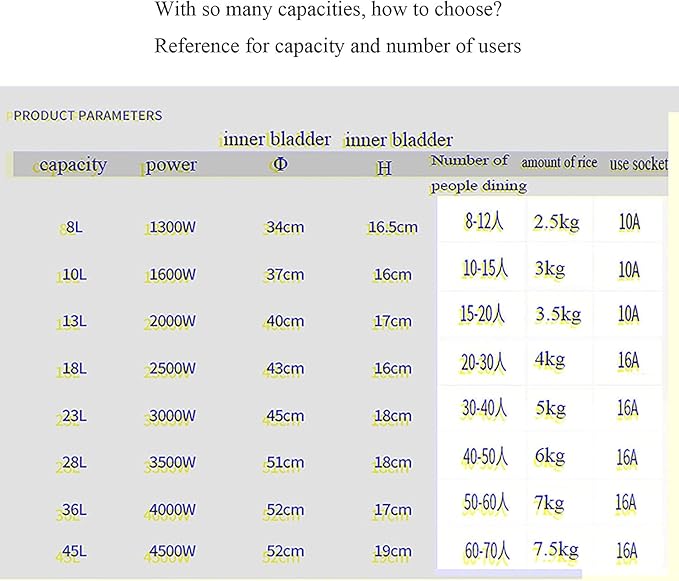679x581 pixels.
Task: Select the 16.5cm height cell
Action: coord(393,227)
